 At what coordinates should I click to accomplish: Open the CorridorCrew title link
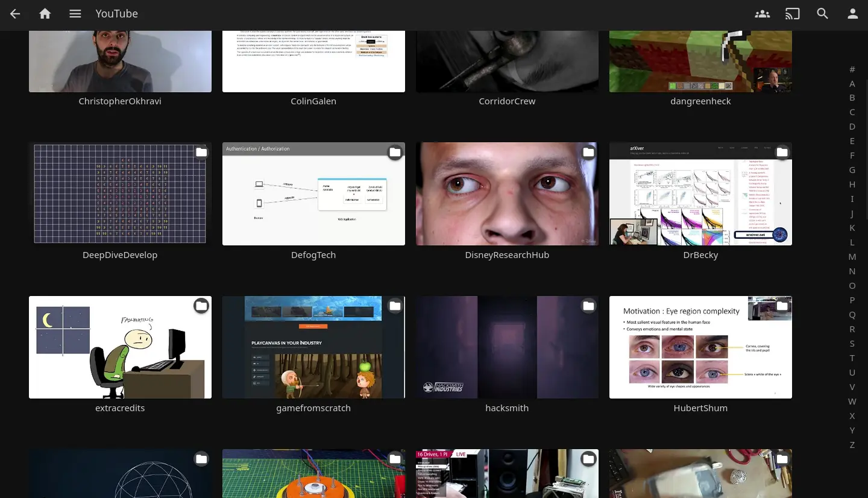pos(507,101)
